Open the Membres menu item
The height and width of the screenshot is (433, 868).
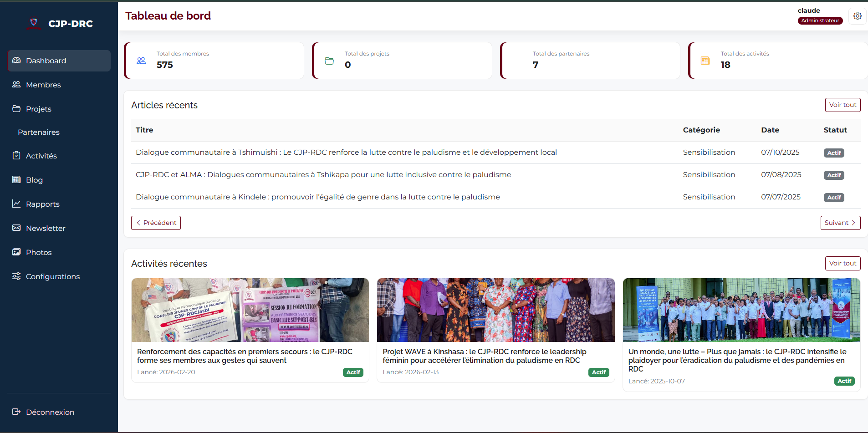59,85
